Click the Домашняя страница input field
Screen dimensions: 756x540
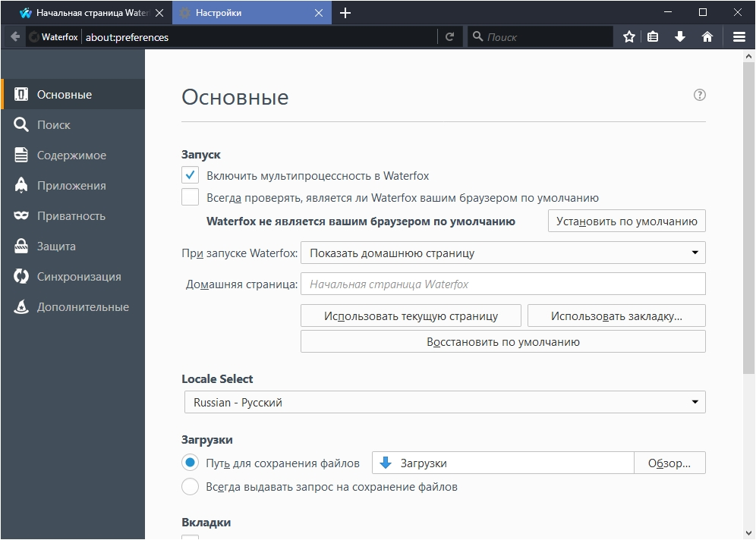pos(502,284)
